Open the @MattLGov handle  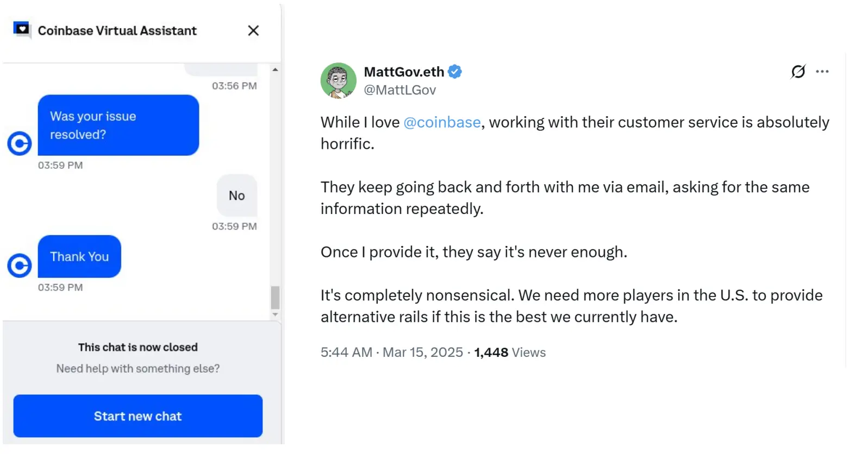(x=399, y=90)
